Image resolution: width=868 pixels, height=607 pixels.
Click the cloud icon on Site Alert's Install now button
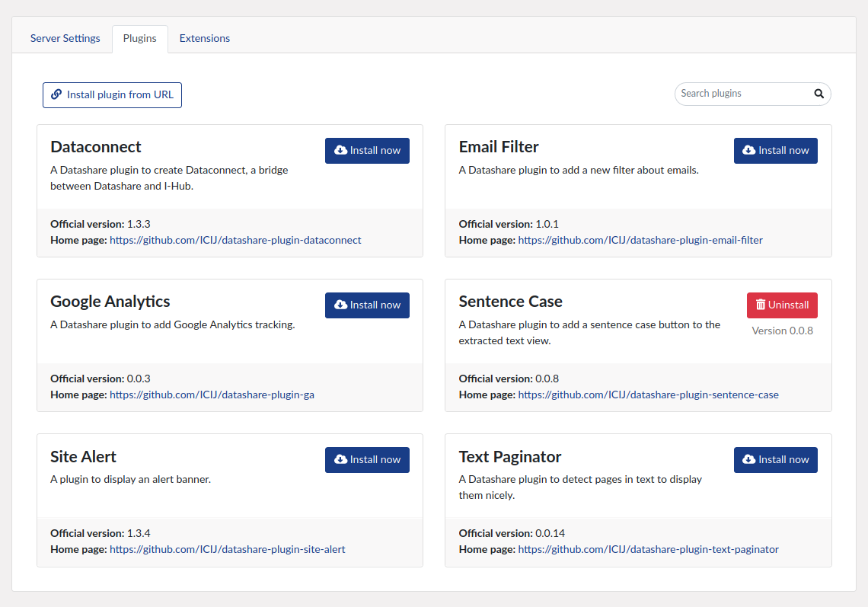(x=340, y=460)
